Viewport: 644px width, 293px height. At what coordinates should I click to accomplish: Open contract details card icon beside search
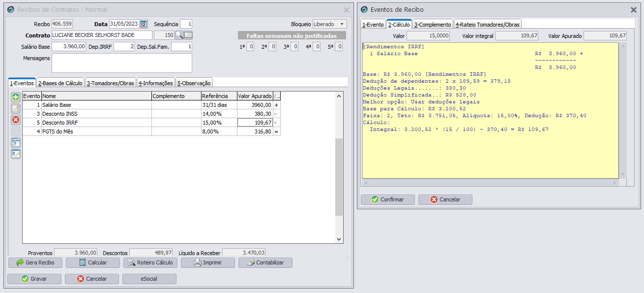[188, 35]
